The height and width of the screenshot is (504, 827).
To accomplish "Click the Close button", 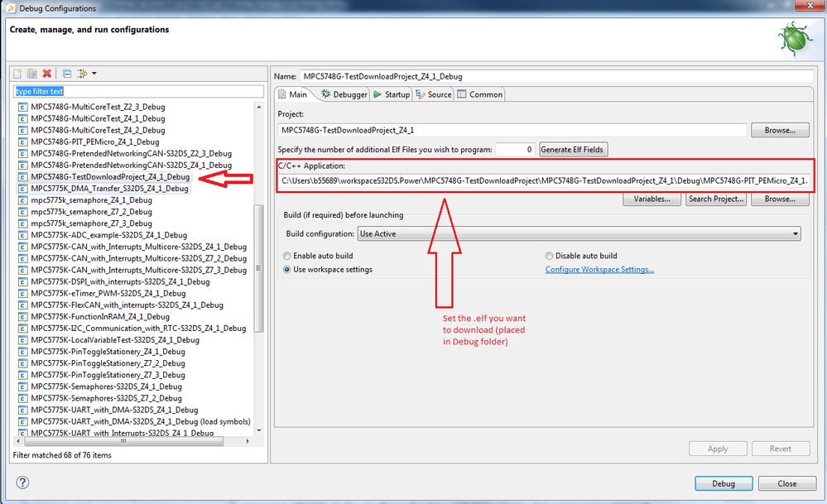I will point(787,483).
